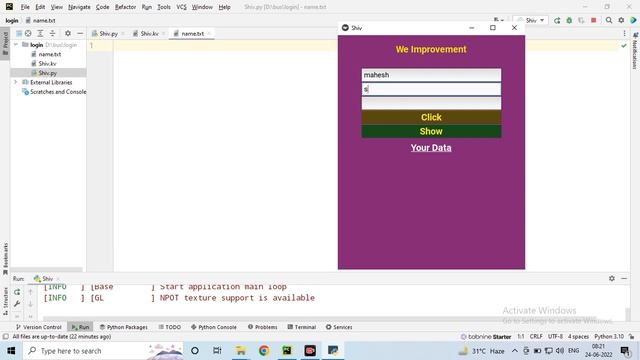This screenshot has height=360, width=640.
Task: Open the 4 spaces indent selector
Action: click(x=578, y=337)
